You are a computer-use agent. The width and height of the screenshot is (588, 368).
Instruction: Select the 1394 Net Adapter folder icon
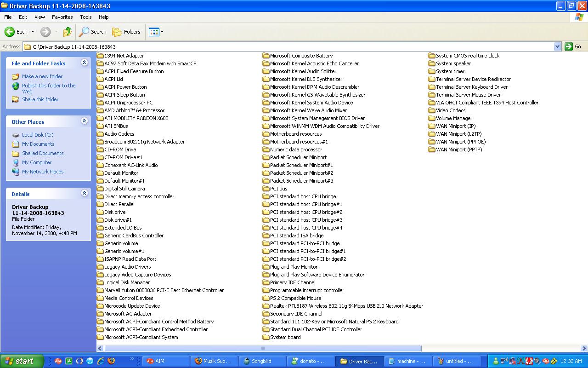click(100, 56)
